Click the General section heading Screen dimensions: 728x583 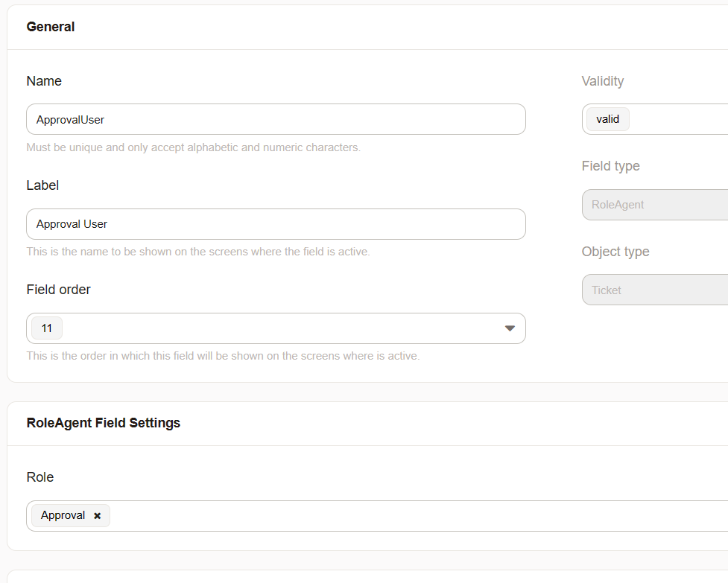(51, 27)
